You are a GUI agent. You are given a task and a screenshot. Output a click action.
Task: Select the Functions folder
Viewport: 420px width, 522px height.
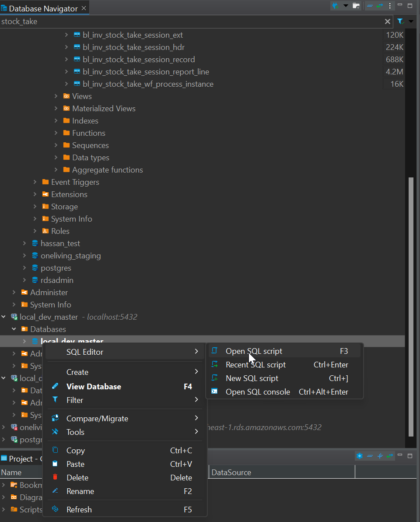[x=89, y=133]
